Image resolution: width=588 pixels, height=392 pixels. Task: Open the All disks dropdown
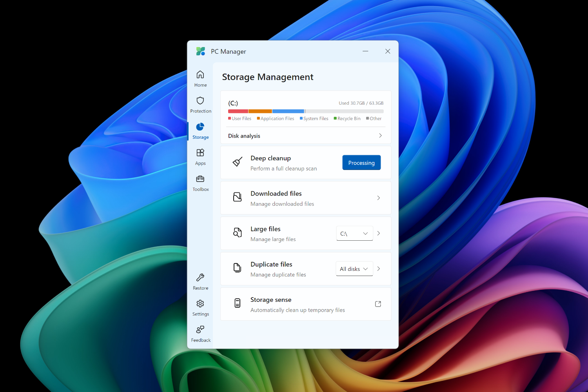coord(354,269)
